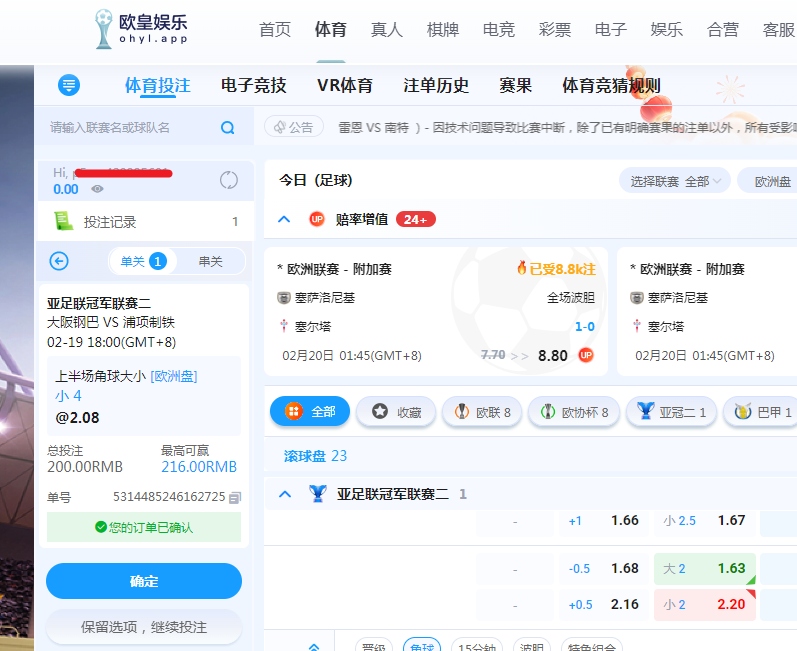Refresh the account balance
This screenshot has height=651, width=797.
[x=229, y=180]
